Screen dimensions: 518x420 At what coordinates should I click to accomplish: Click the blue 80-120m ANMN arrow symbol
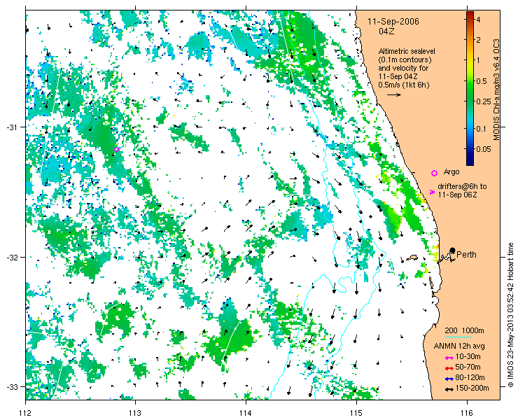pyautogui.click(x=449, y=379)
